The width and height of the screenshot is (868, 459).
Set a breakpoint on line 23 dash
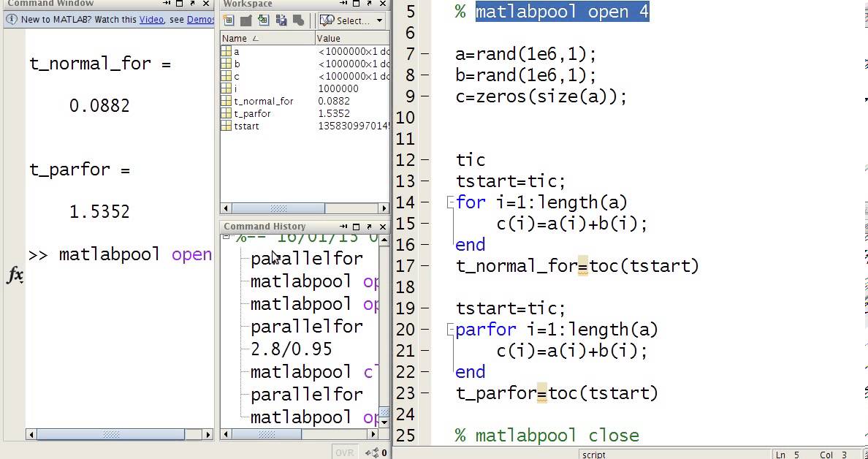click(425, 393)
